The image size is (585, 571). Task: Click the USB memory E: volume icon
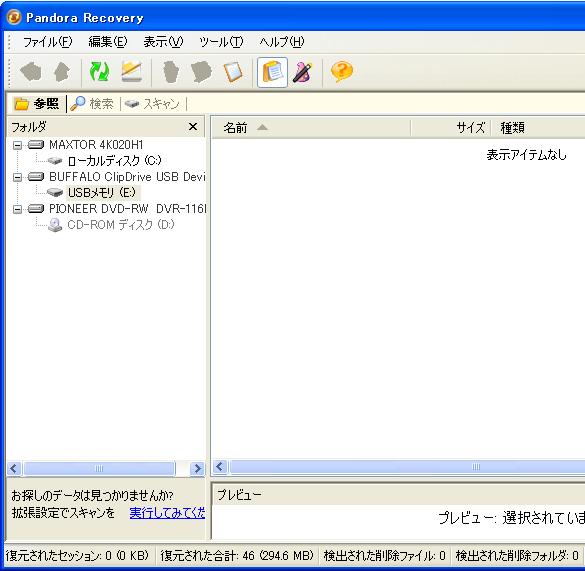coord(55,193)
